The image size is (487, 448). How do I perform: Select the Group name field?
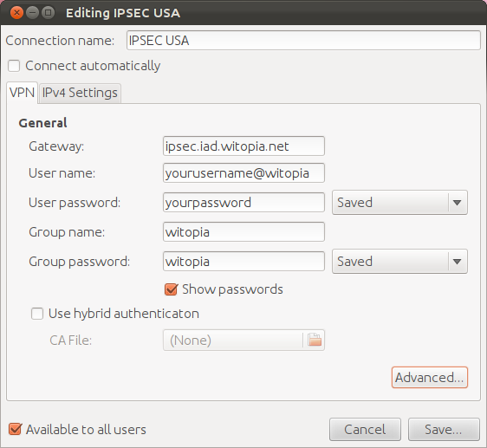click(x=243, y=231)
